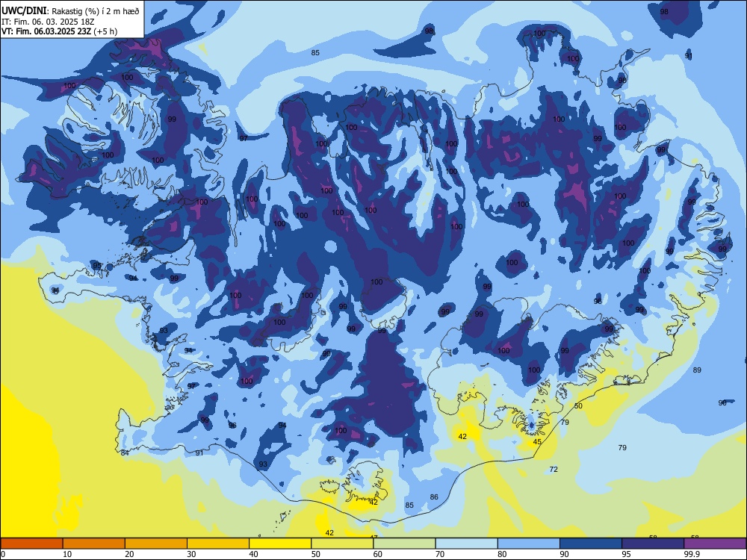Image resolution: width=747 pixels, height=560 pixels.
Task: Click the map humidity value "45"
Action: pyautogui.click(x=537, y=442)
